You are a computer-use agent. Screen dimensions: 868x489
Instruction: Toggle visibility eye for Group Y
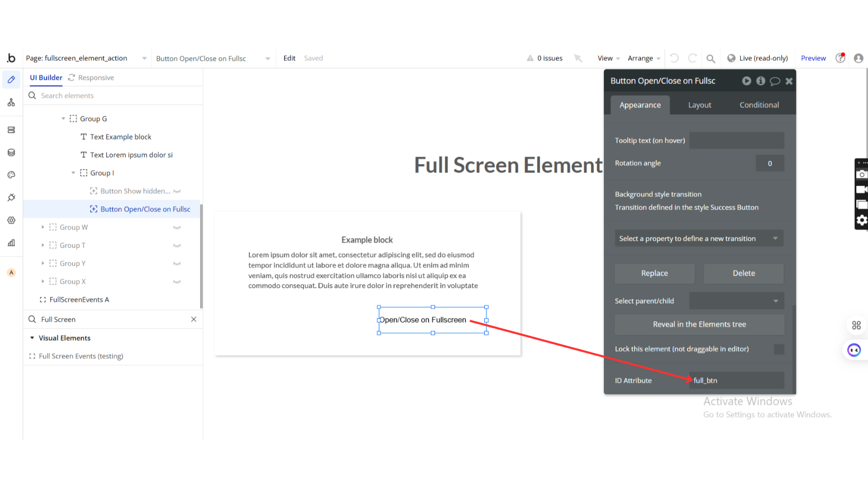(x=177, y=264)
